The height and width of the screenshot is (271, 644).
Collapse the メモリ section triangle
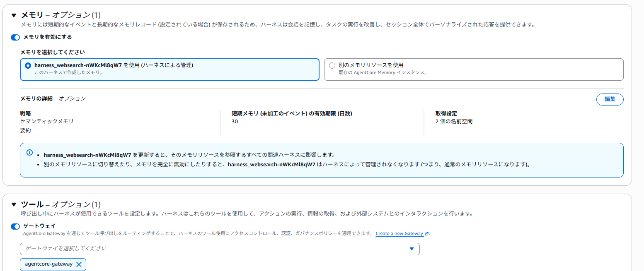pyautogui.click(x=14, y=15)
